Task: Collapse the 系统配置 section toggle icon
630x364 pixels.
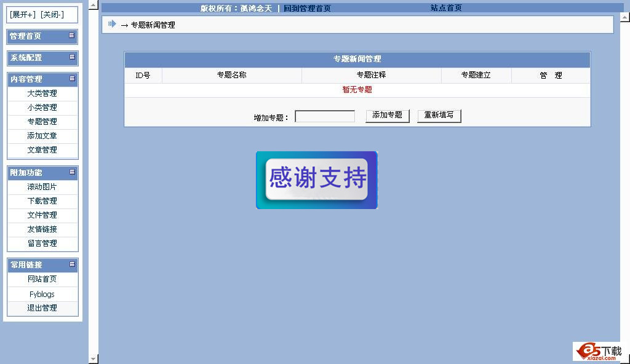Action: coord(72,57)
